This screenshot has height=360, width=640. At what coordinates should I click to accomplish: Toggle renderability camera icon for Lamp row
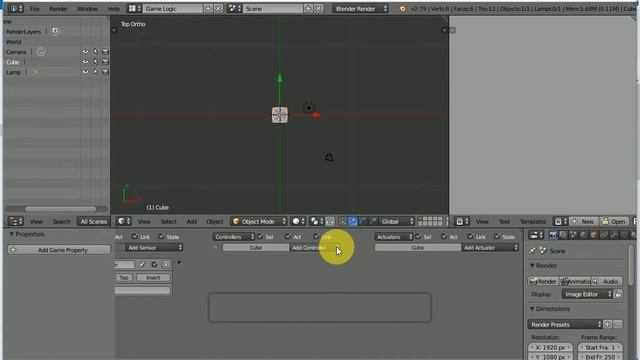click(105, 72)
